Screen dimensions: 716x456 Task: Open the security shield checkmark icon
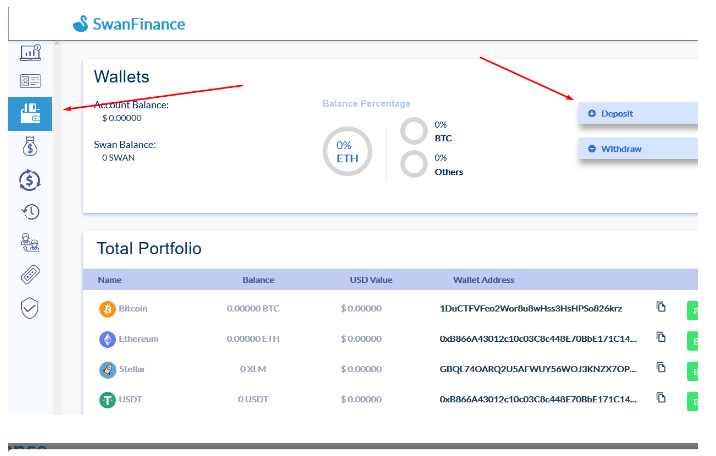(x=30, y=307)
